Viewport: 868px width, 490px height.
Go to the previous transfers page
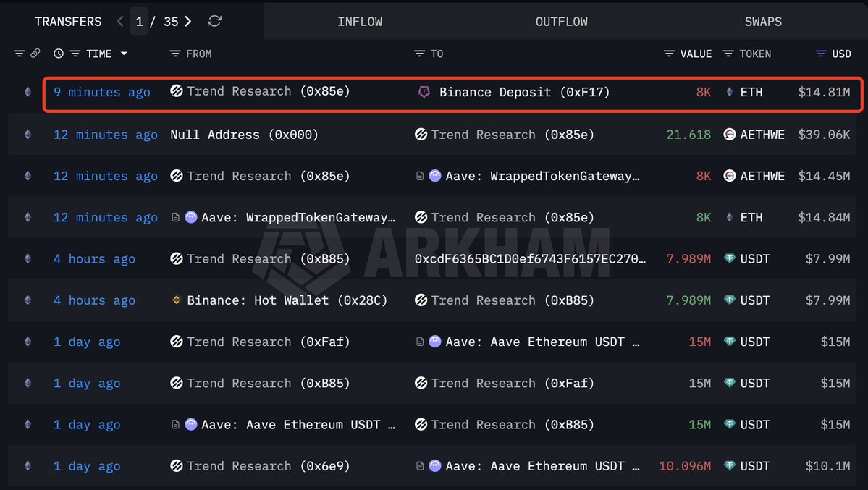point(121,22)
